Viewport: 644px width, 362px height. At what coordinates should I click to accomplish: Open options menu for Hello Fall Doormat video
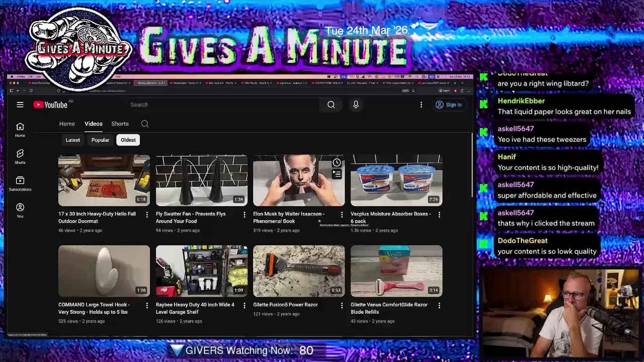coord(147,215)
